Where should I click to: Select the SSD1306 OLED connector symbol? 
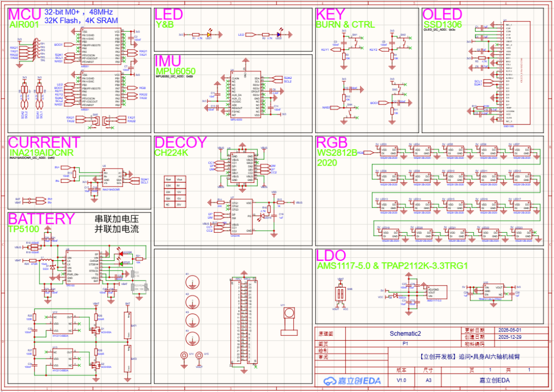point(516,73)
